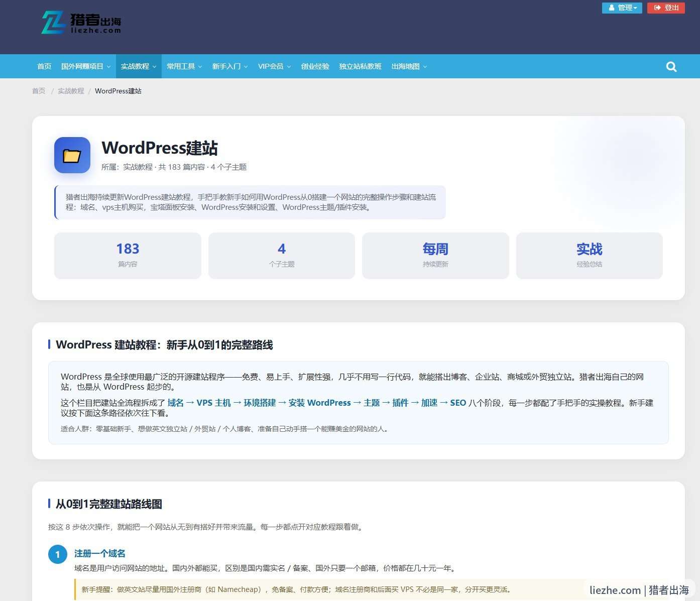Viewport: 700px width, 601px height.
Task: Open the search magnifier icon
Action: [671, 67]
